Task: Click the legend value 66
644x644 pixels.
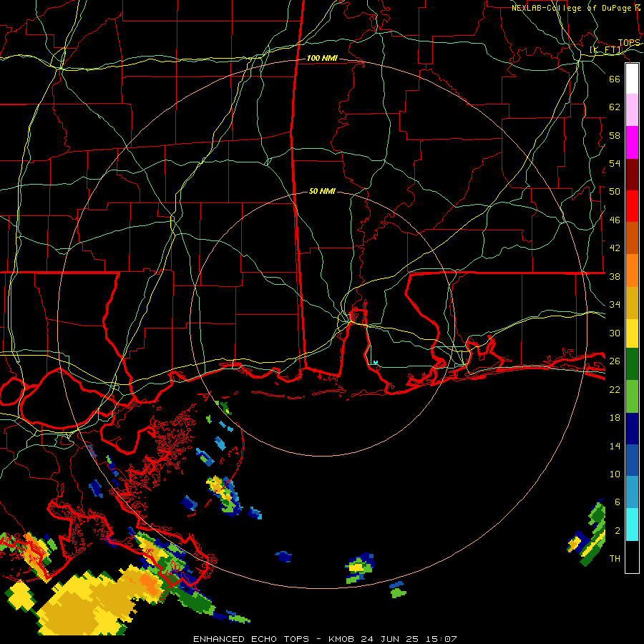Action: pyautogui.click(x=615, y=79)
